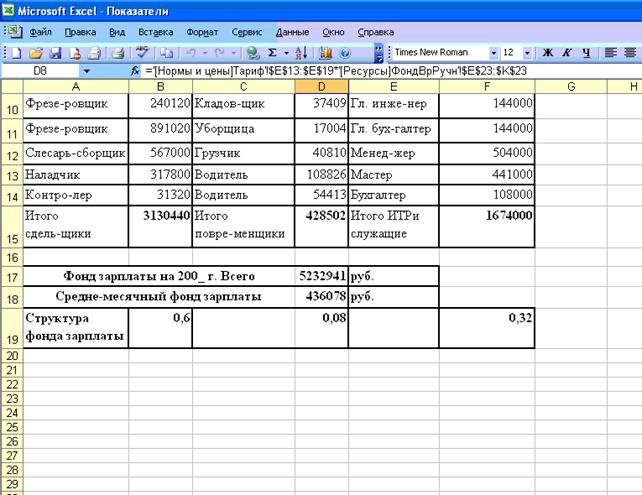Image resolution: width=642 pixels, height=495 pixels.
Task: Insert a hyperlink using the globe icon
Action: (253, 53)
